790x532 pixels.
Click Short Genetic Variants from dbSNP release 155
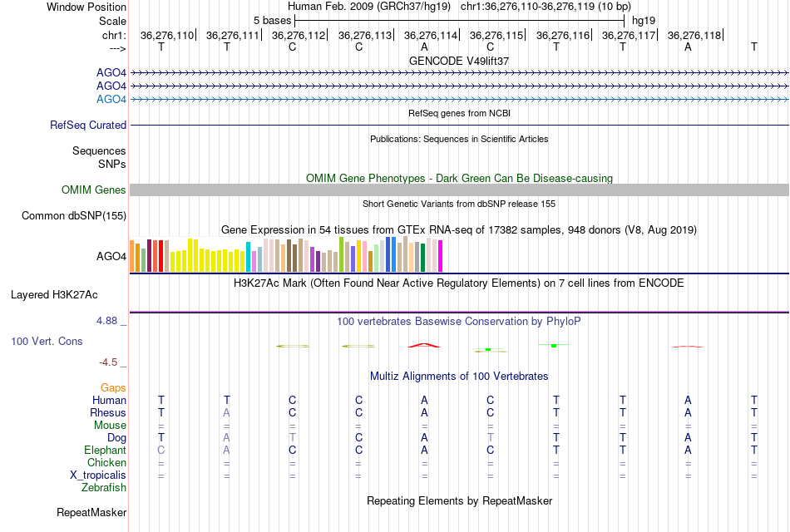pyautogui.click(x=459, y=204)
